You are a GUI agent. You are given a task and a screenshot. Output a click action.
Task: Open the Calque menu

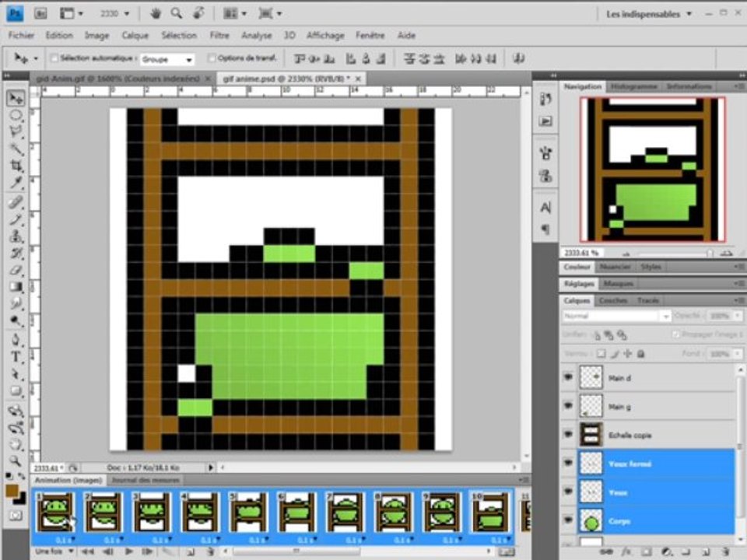[x=135, y=35]
